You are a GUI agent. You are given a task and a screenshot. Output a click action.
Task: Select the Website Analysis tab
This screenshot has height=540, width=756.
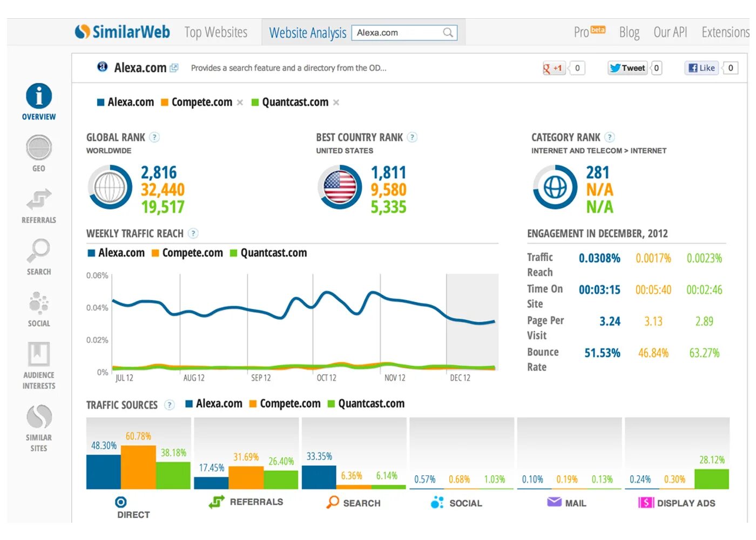pos(308,33)
